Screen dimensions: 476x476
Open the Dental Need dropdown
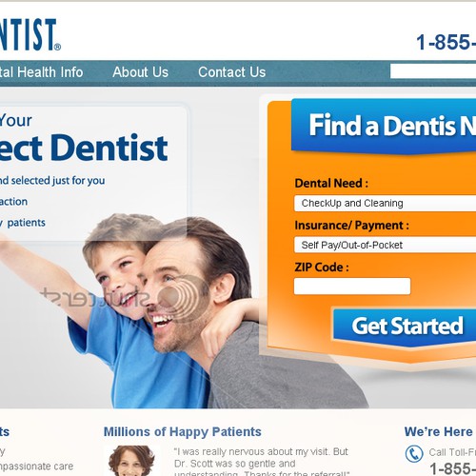click(x=385, y=204)
